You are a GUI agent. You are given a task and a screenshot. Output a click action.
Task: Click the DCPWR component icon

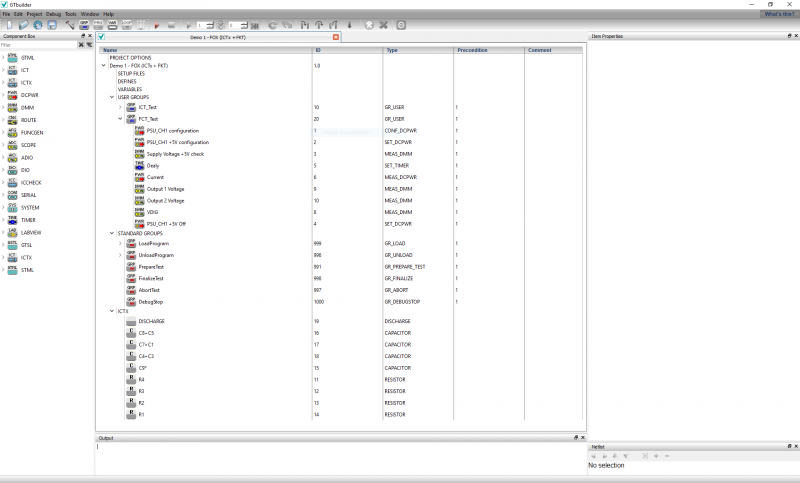12,95
